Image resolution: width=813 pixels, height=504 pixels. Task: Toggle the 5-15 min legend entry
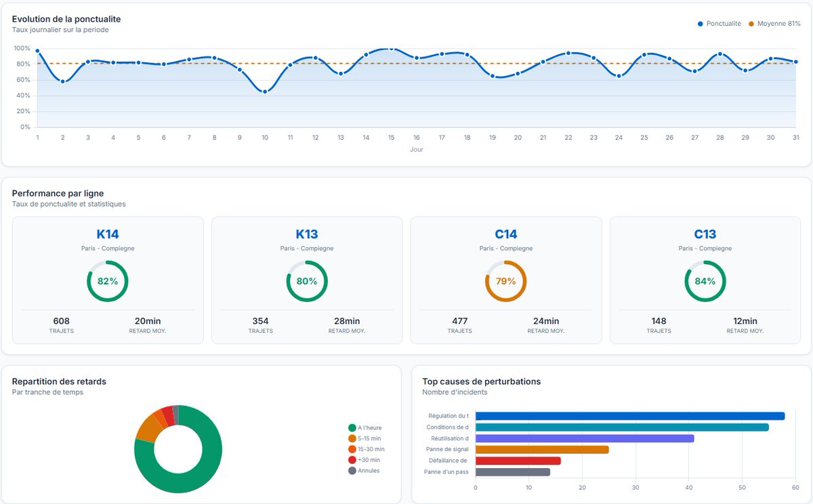(364, 438)
